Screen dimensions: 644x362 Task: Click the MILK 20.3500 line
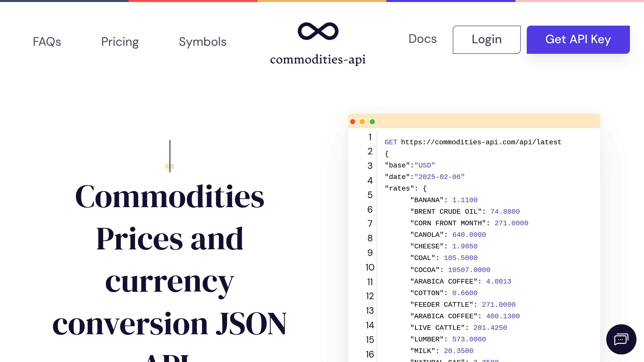click(442, 351)
